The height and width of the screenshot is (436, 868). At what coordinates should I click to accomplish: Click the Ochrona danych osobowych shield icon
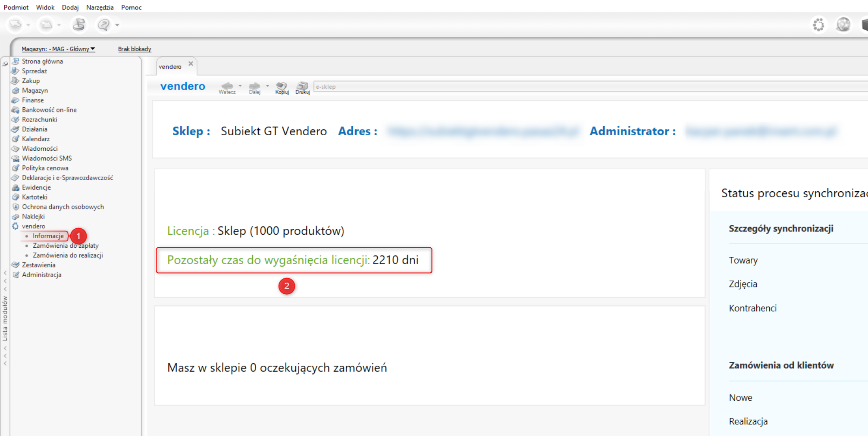coord(16,207)
